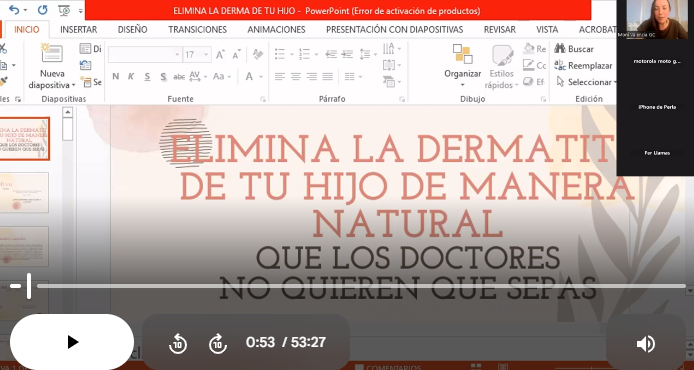Click the Cut scissors icon
Image resolution: width=694 pixels, height=370 pixels.
coord(4,49)
